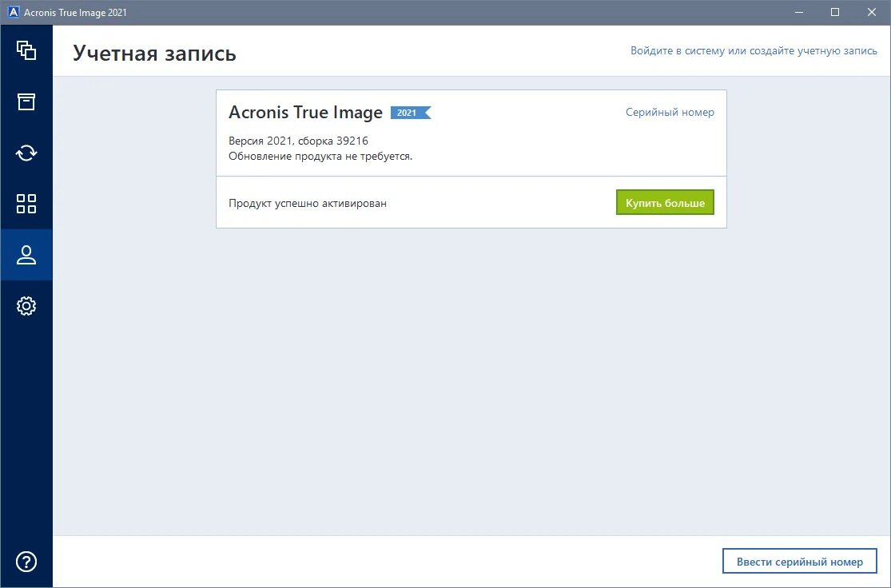Viewport: 891px width, 588px height.
Task: Click the 2021 version badge
Action: pyautogui.click(x=410, y=113)
